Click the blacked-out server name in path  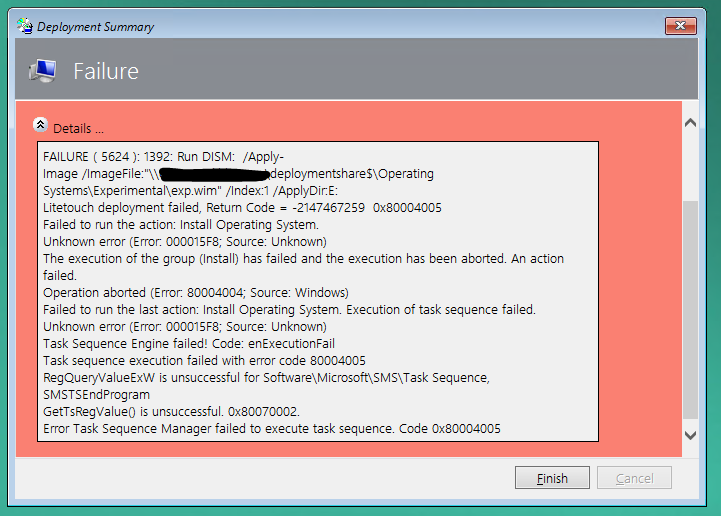(215, 174)
